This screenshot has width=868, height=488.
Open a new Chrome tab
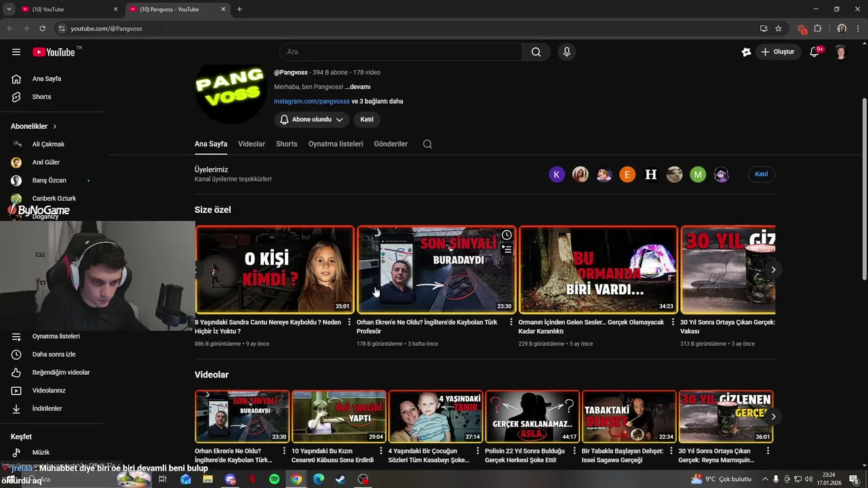[239, 9]
